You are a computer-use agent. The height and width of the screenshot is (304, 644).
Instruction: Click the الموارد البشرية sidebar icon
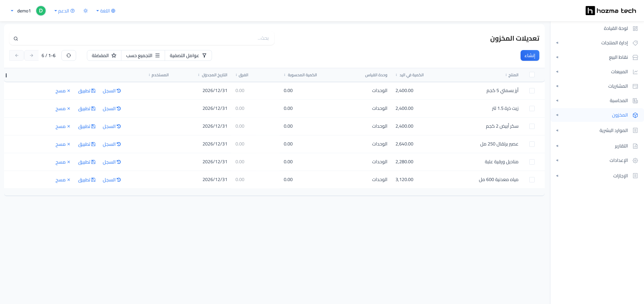(635, 130)
